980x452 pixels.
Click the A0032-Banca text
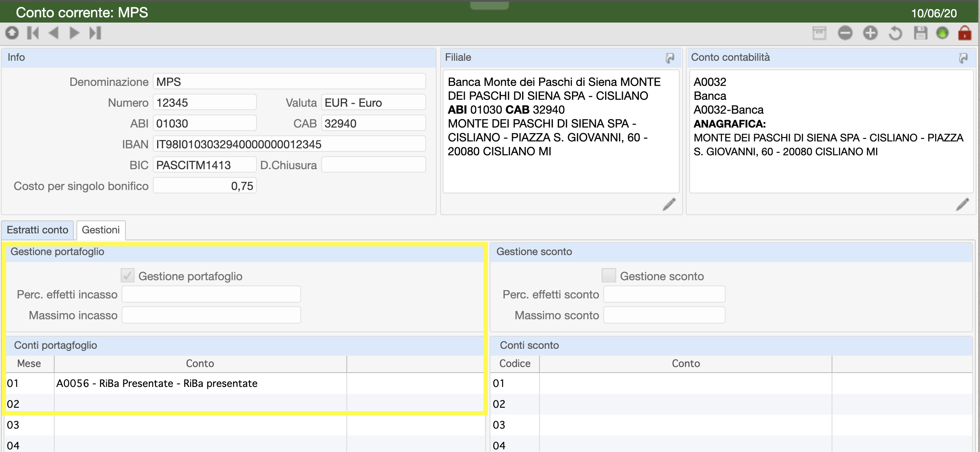coord(728,110)
